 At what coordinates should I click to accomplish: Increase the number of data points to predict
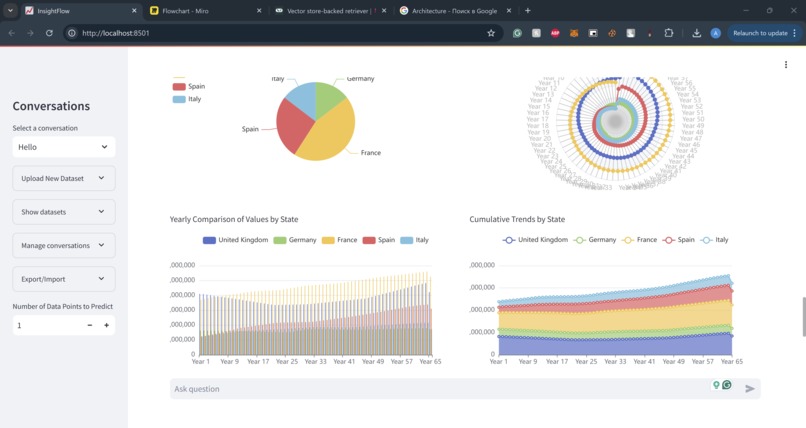click(x=106, y=325)
